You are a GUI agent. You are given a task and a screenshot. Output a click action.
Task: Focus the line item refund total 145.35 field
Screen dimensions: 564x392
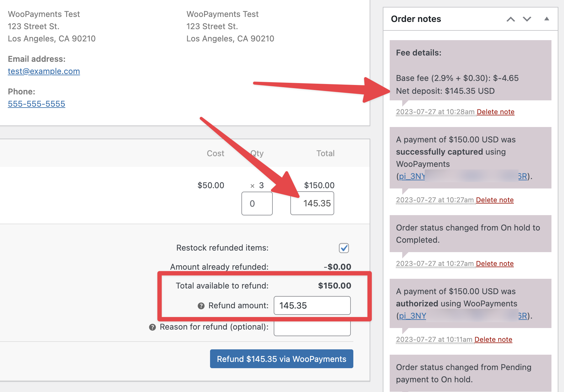[x=312, y=204]
